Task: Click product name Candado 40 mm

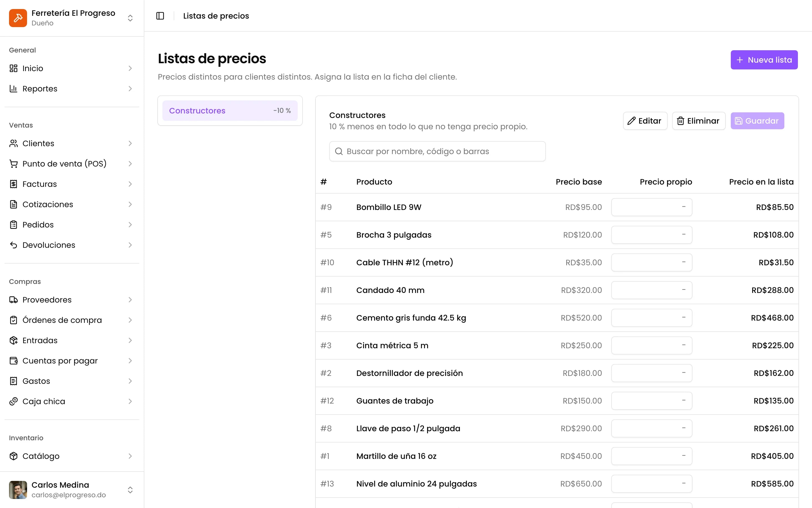Action: 390,290
